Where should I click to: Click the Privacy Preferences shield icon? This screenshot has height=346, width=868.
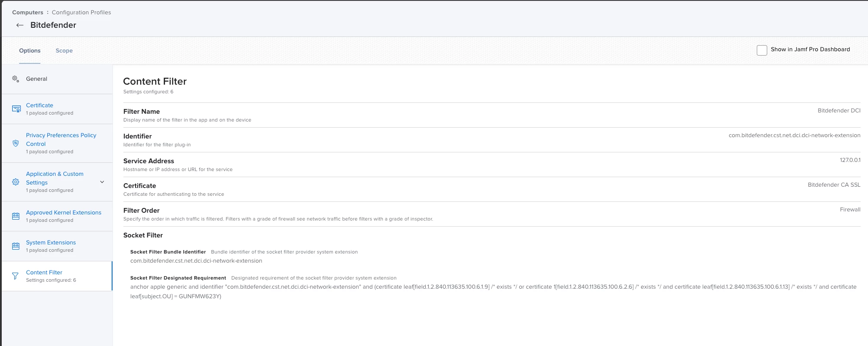[16, 143]
